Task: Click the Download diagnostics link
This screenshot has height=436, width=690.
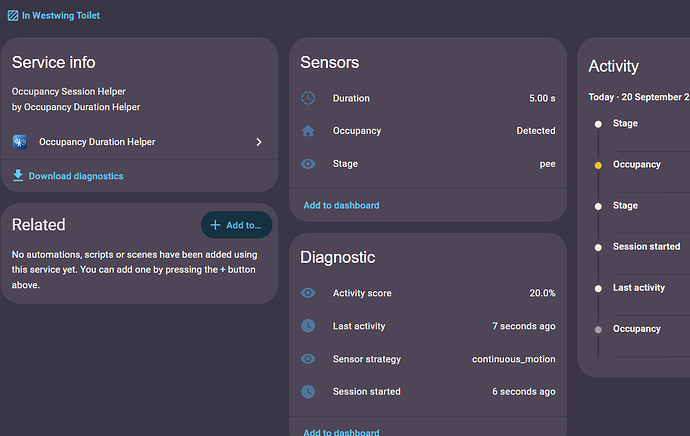Action: 76,176
